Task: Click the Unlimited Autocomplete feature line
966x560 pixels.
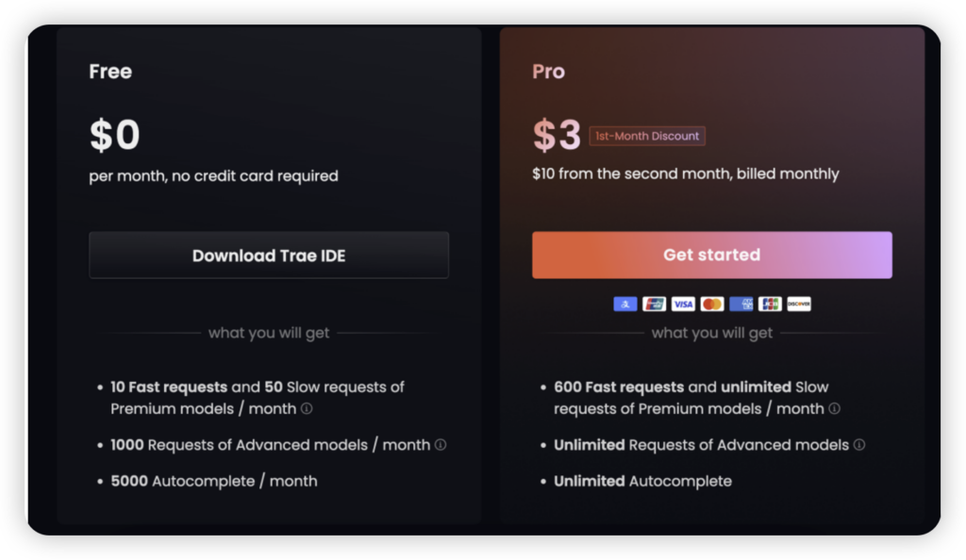Action: click(x=642, y=481)
